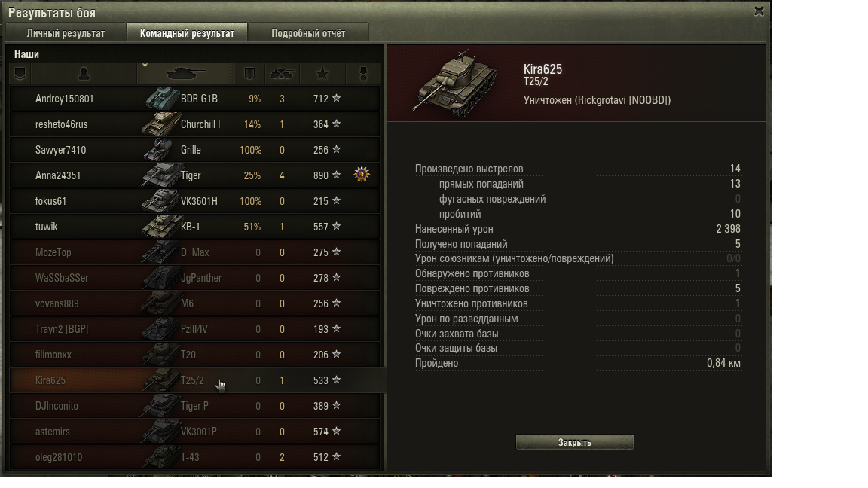Screen dimensions: 868x488
Task: Sort by the experience star column icon
Action: pyautogui.click(x=322, y=74)
